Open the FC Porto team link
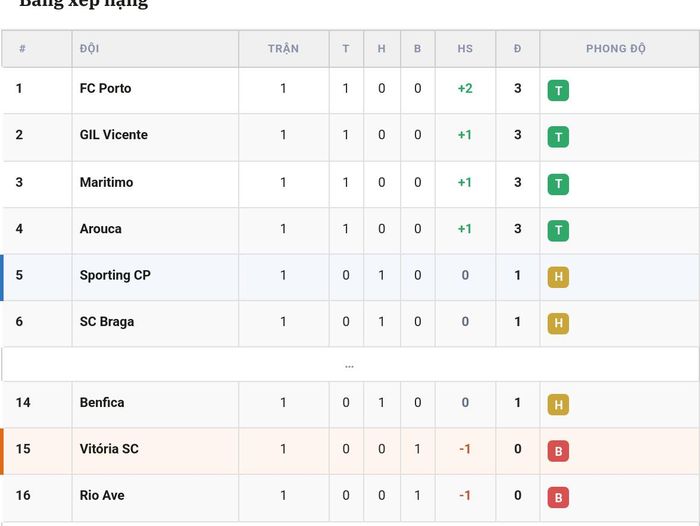 pos(105,88)
